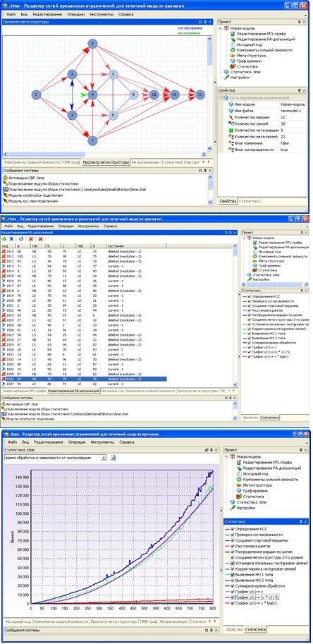The width and height of the screenshot is (313, 644).
Task: Click the PA-дизъюнкций table vertical scrollbar
Action: (235, 316)
